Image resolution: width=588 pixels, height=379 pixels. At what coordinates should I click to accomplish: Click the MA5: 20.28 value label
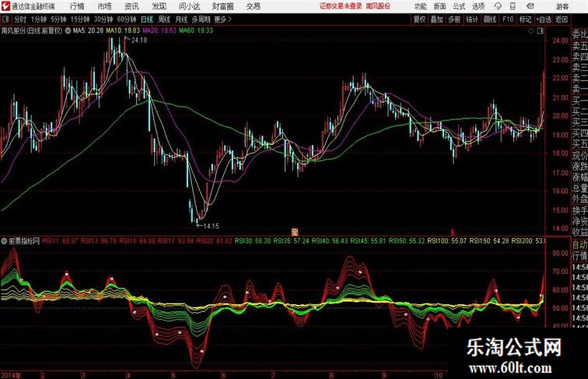pos(88,30)
